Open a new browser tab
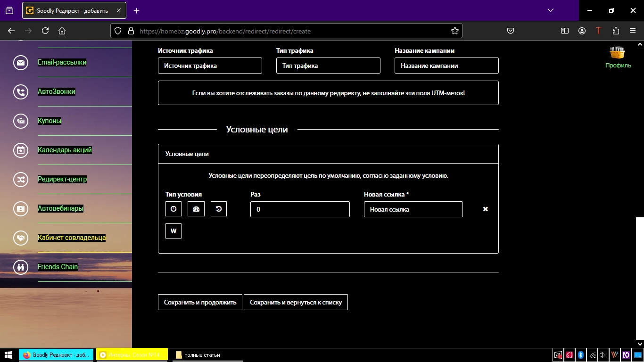 tap(137, 10)
